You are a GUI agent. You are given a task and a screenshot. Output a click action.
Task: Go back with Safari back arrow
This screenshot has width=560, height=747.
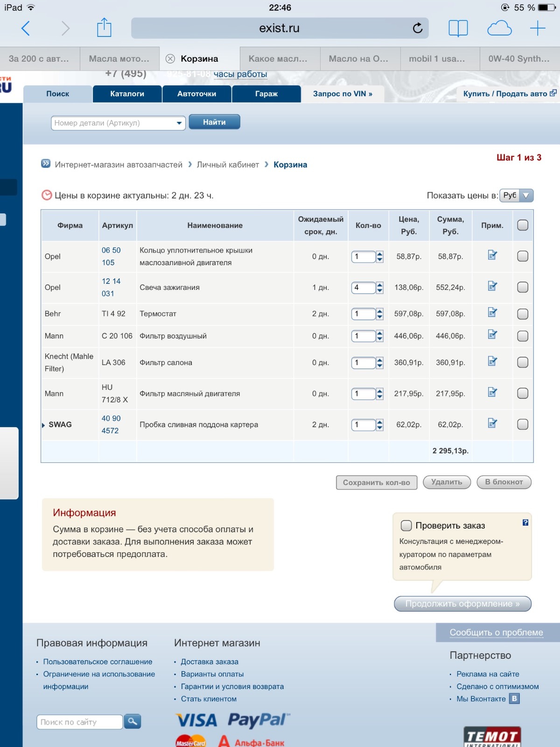click(x=26, y=28)
